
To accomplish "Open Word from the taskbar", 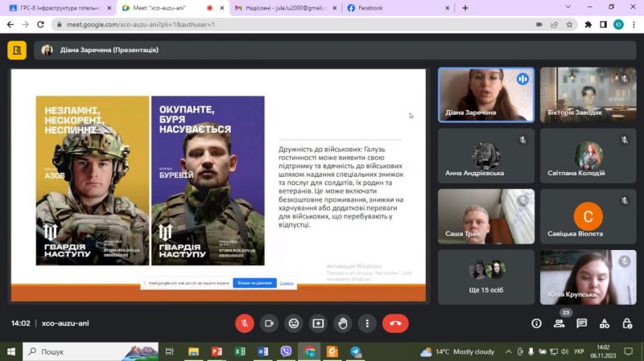I will pyautogui.click(x=263, y=351).
